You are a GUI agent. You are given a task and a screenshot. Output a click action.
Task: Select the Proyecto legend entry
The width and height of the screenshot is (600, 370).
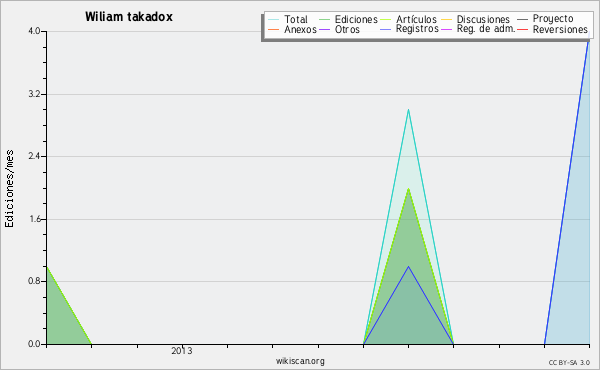[x=545, y=19]
